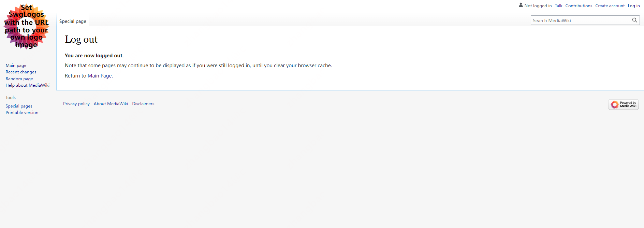Image resolution: width=644 pixels, height=228 pixels.
Task: Open Special pages under Tools
Action: coord(19,106)
